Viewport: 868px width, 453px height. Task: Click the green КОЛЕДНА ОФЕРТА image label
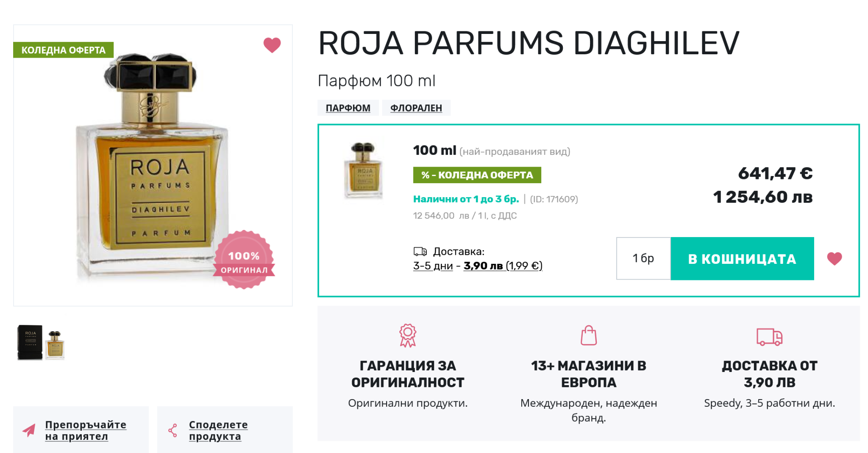[x=63, y=50]
